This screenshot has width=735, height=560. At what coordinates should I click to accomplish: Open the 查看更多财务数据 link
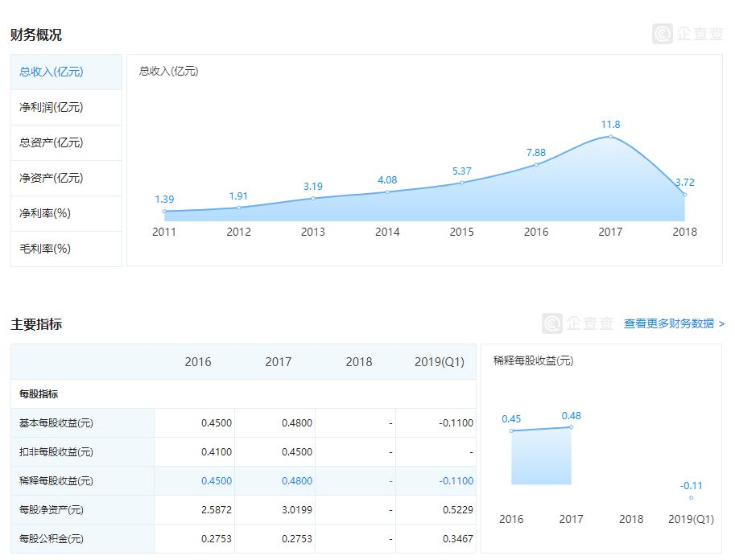(x=669, y=325)
